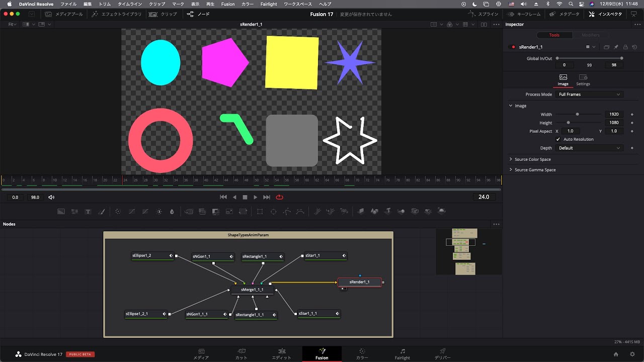Play forward in the viewer transport
The image size is (644, 362).
pyautogui.click(x=256, y=197)
